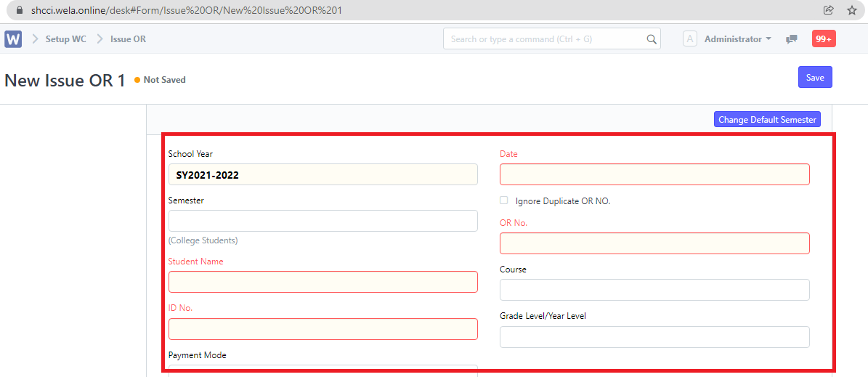Click the search magnifier icon
The height and width of the screenshot is (377, 868).
tap(652, 39)
